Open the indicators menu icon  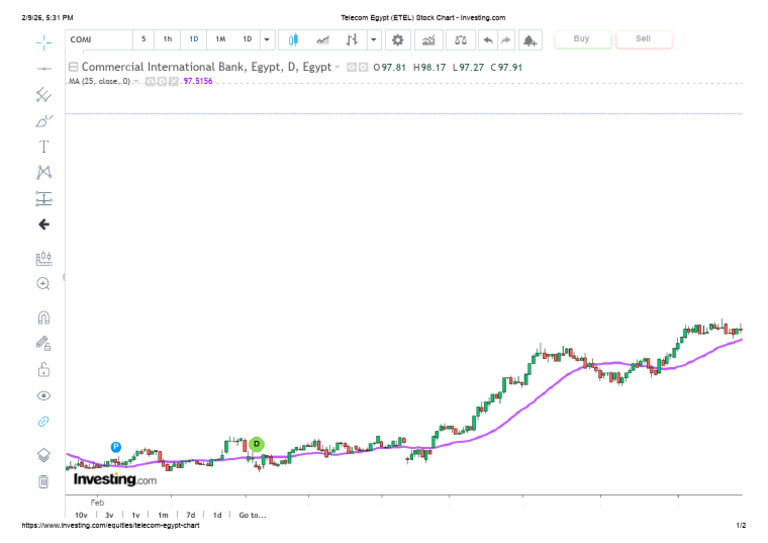pos(429,40)
